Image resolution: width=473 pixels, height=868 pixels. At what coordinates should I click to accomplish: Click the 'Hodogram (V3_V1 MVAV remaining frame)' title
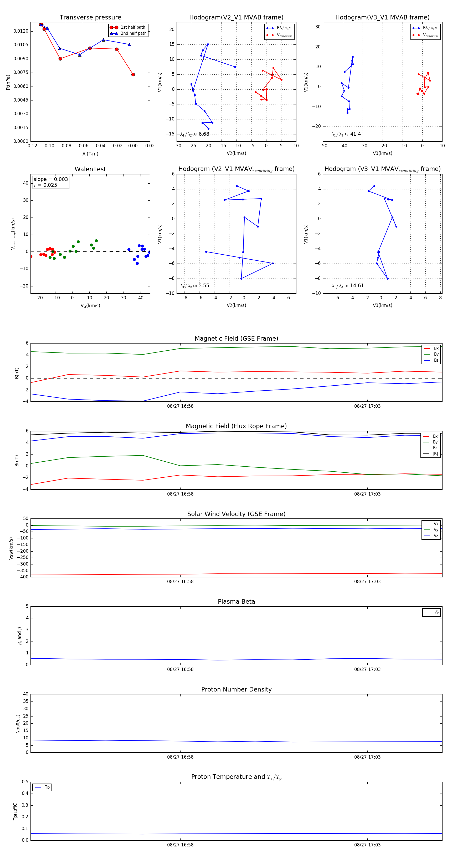coord(382,169)
